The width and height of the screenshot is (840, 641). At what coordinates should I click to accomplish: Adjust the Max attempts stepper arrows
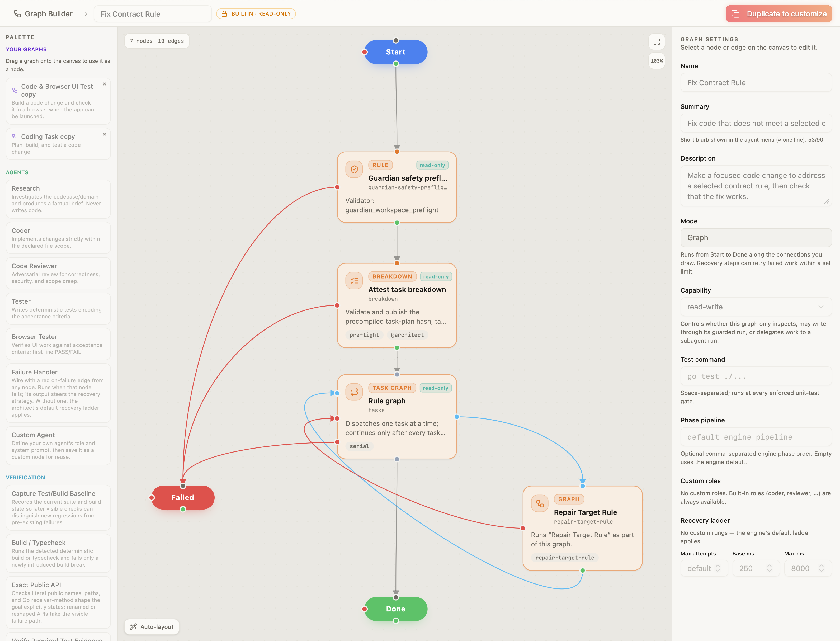coord(718,568)
